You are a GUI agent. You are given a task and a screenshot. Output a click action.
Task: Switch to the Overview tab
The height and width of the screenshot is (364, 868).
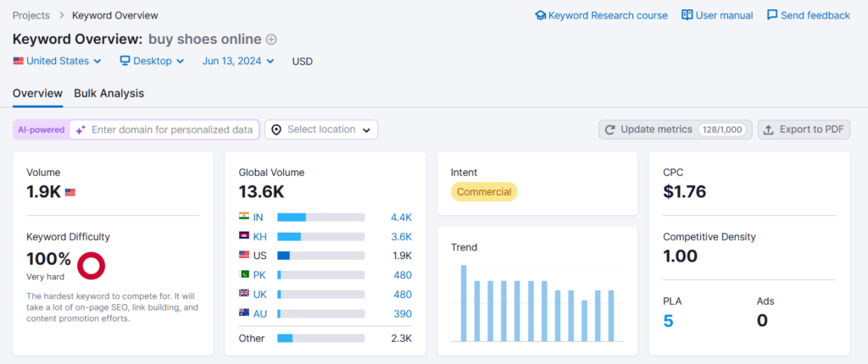[37, 93]
